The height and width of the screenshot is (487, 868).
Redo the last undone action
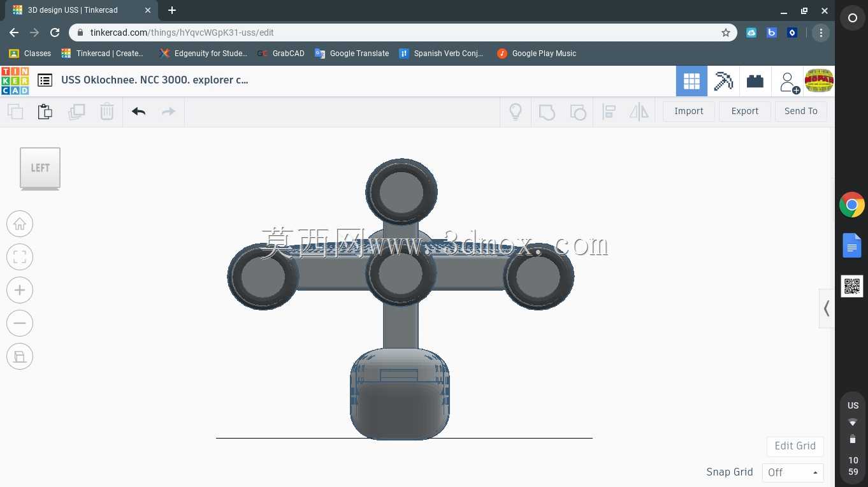168,112
